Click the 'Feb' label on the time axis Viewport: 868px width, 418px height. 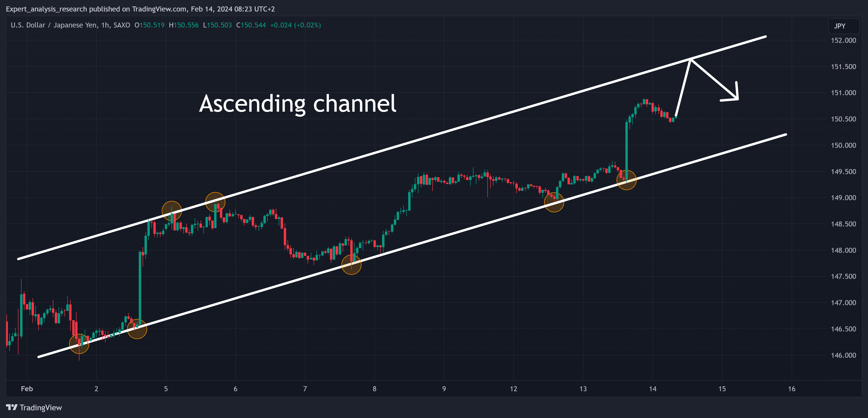[27, 389]
